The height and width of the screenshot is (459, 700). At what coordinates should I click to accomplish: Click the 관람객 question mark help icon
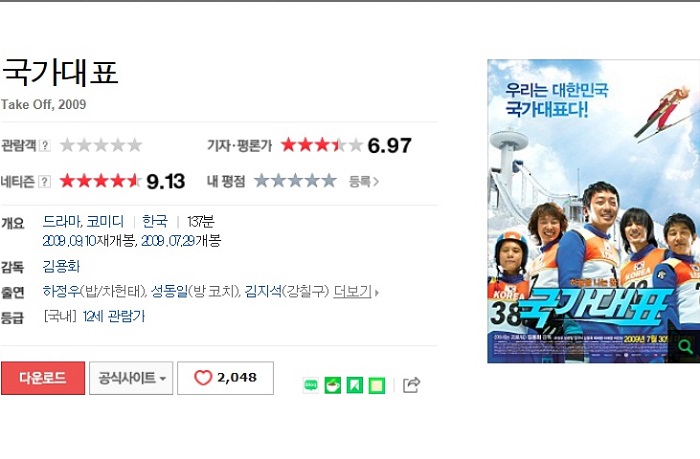point(45,146)
